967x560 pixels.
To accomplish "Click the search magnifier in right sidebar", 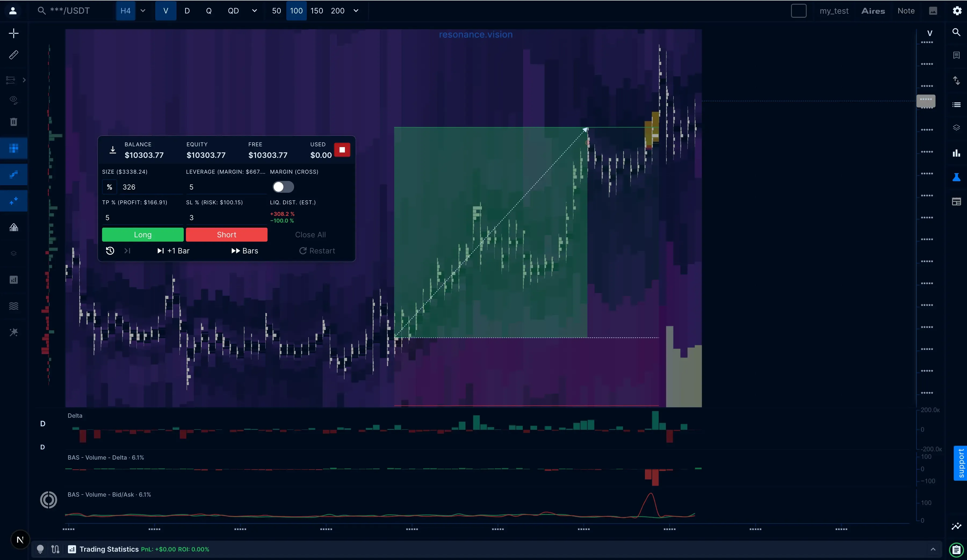I will pyautogui.click(x=956, y=32).
